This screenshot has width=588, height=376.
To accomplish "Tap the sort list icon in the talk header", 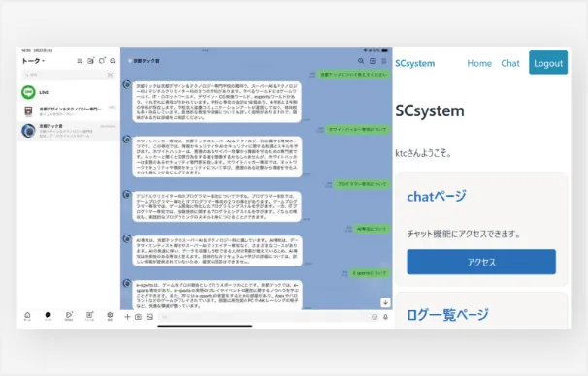I will pyautogui.click(x=80, y=61).
